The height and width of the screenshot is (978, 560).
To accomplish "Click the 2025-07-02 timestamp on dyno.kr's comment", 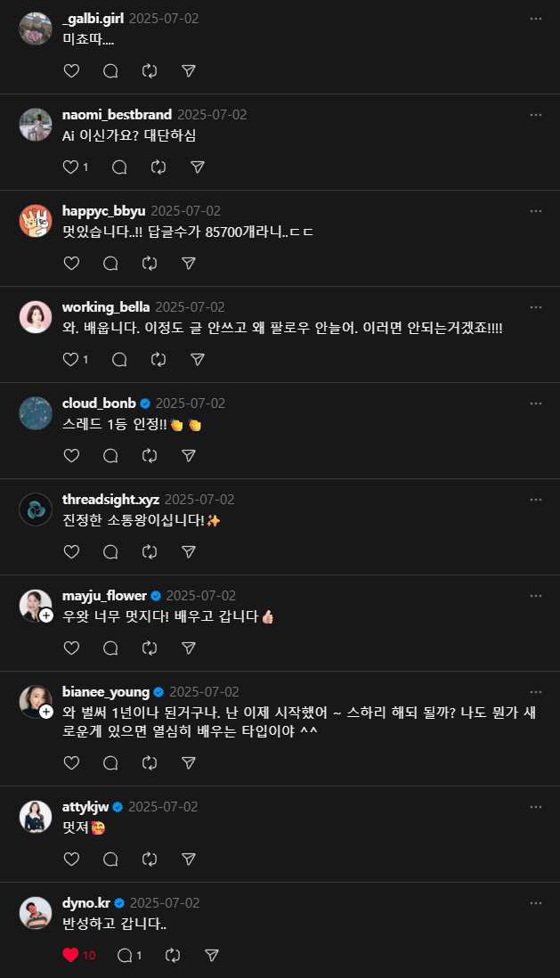I will coord(164,902).
